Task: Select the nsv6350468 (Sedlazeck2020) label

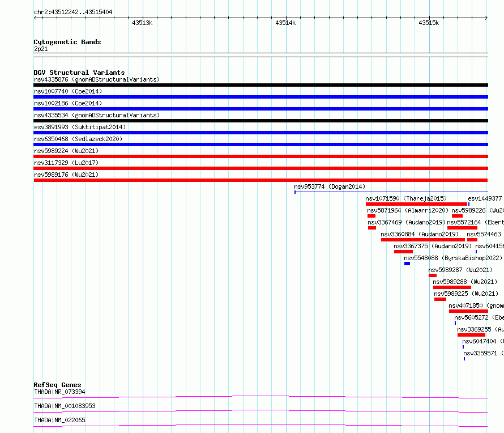Action: [x=78, y=139]
